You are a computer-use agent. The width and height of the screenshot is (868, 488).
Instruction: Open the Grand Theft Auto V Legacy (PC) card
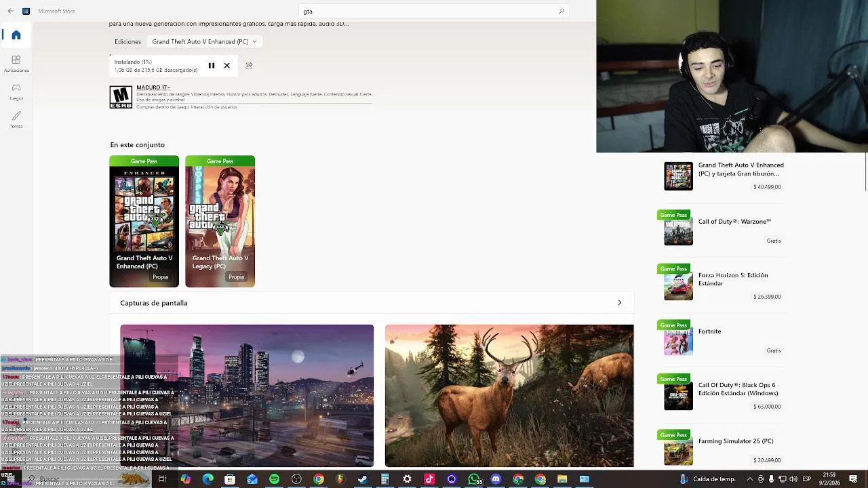220,221
